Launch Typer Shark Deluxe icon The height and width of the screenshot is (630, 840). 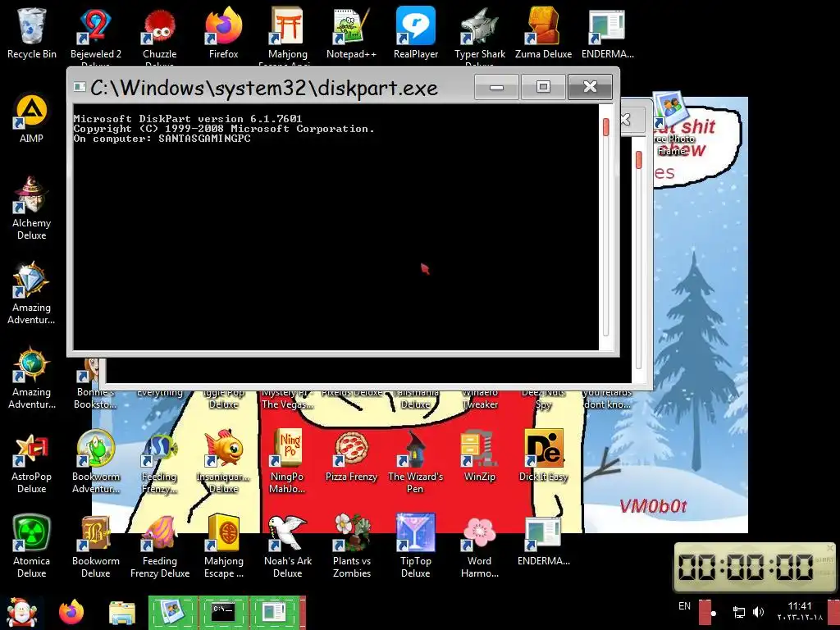(479, 33)
